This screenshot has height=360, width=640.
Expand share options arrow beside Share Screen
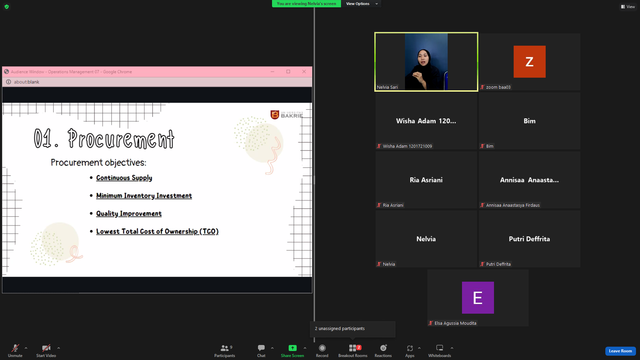tap(304, 348)
